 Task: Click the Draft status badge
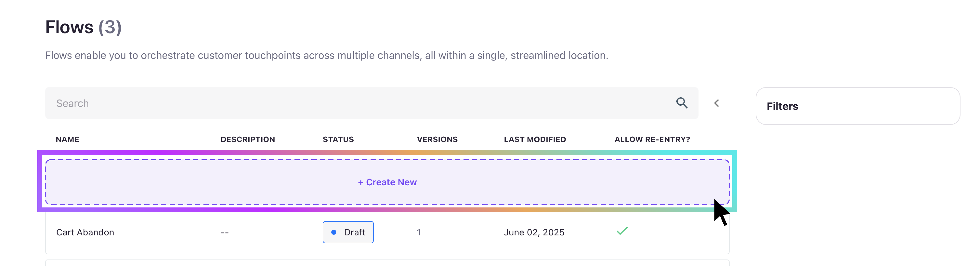tap(348, 232)
